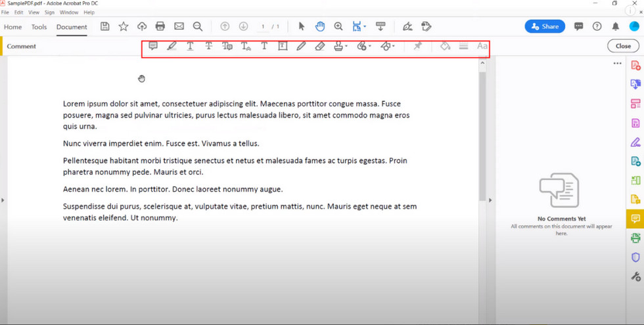
Task: Click the fit page width icon
Action: pos(356,27)
